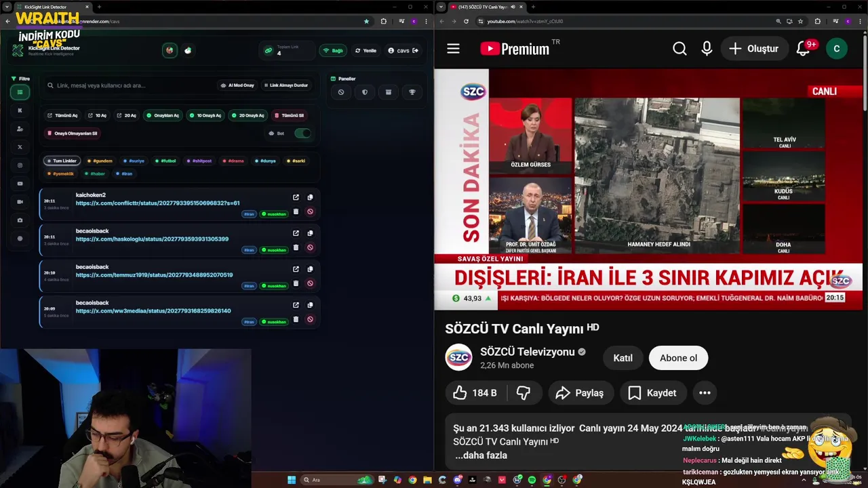Copy the ww3mediaa link with its copy icon
The height and width of the screenshot is (488, 868).
[x=310, y=305]
